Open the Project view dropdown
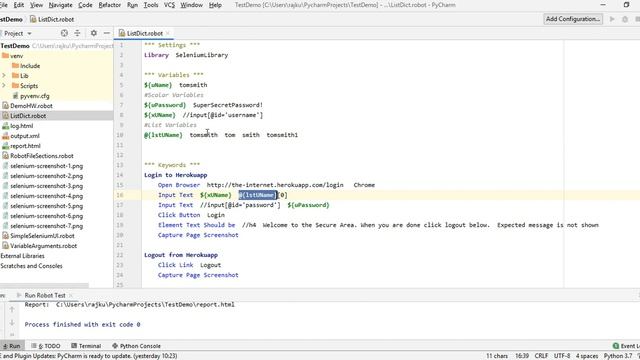 pos(18,33)
